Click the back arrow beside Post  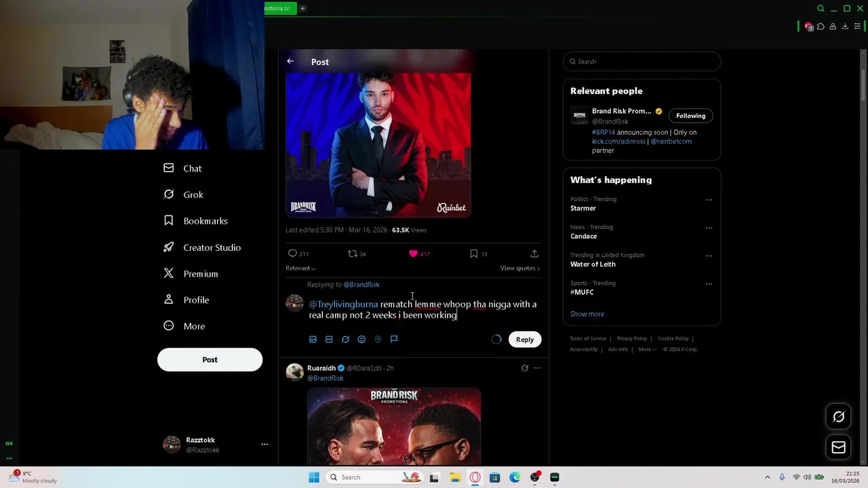[x=290, y=61]
